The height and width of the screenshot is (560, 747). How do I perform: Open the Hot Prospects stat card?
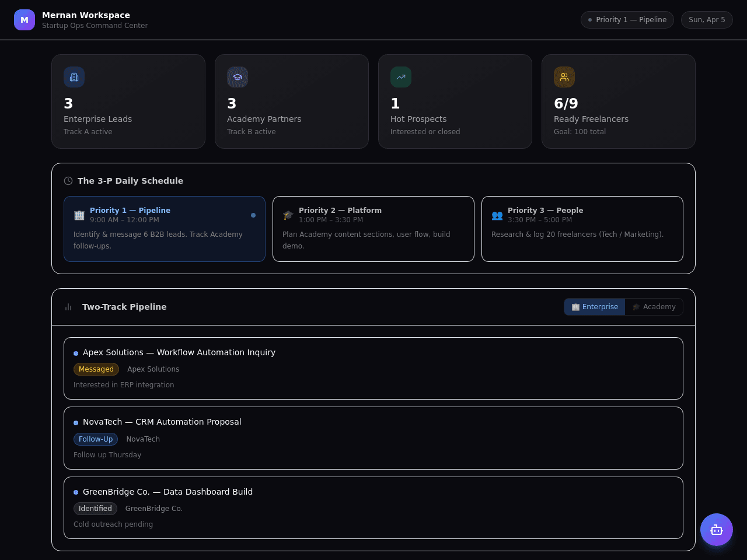click(455, 101)
